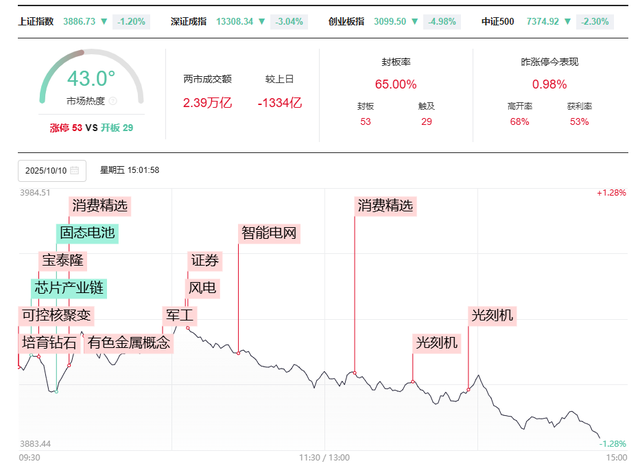Image resolution: width=640 pixels, height=466 pixels.
Task: Open the calendar icon in date field
Action: 75,170
